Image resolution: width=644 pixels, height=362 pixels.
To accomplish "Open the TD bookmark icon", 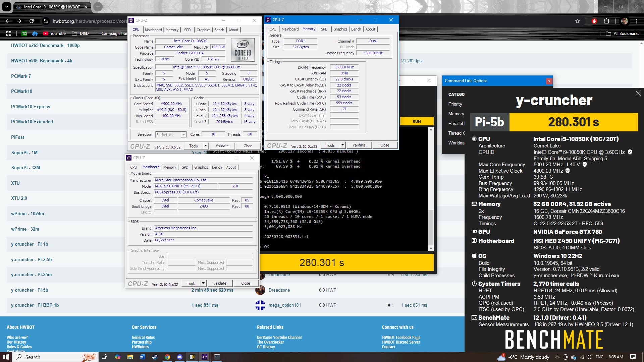I will tap(24, 34).
